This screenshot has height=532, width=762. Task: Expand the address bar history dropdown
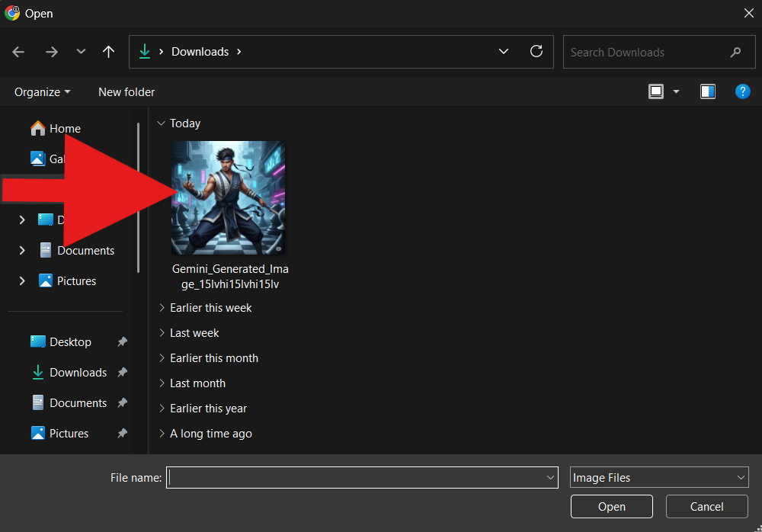[504, 51]
